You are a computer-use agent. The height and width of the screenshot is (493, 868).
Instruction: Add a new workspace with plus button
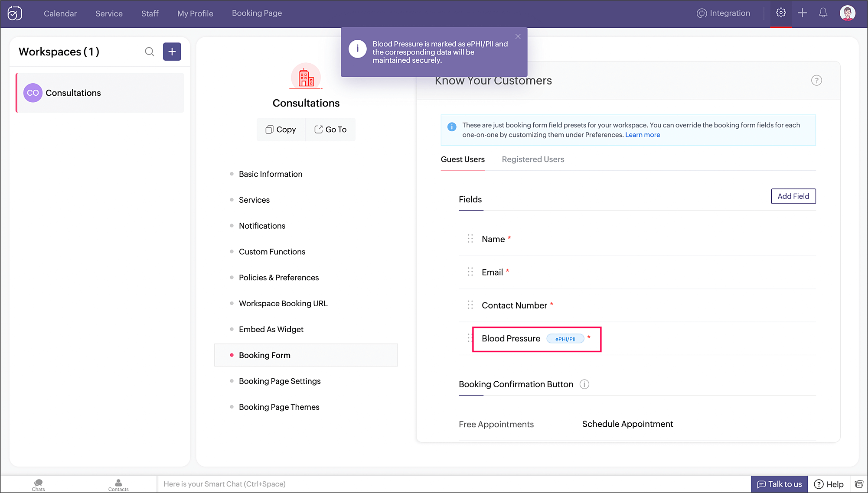coord(172,52)
